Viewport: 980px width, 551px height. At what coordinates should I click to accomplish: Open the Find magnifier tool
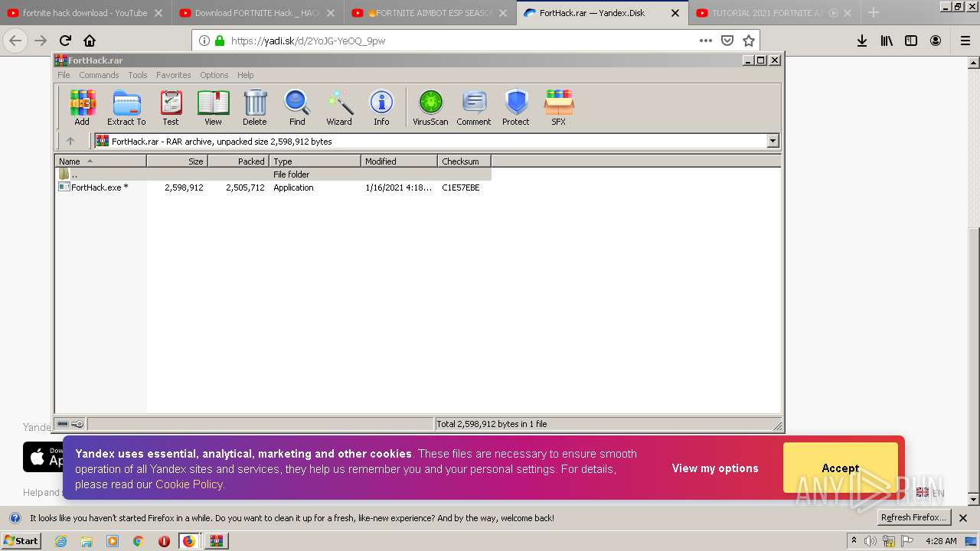(297, 107)
